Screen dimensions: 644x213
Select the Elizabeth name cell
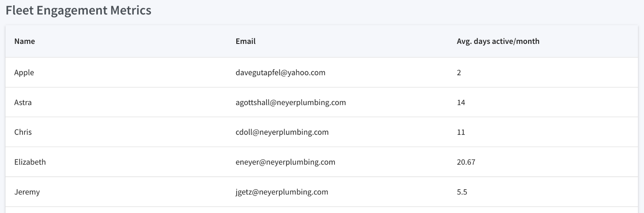(x=30, y=162)
